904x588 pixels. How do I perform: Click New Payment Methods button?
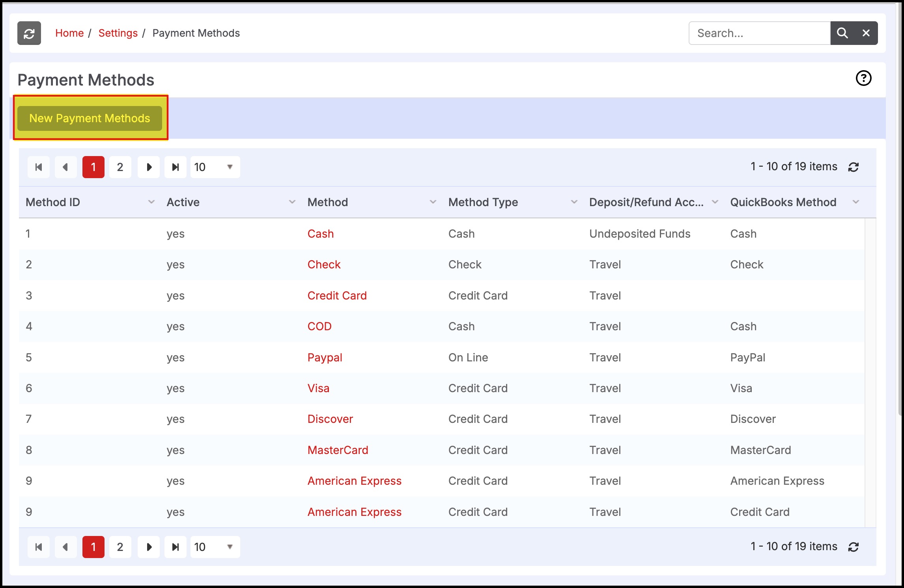point(90,118)
